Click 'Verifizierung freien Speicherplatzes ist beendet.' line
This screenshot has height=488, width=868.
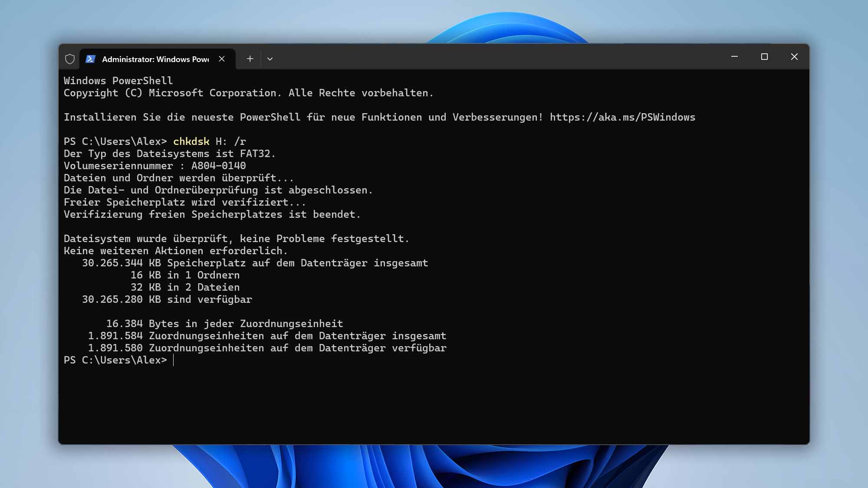[x=212, y=214]
